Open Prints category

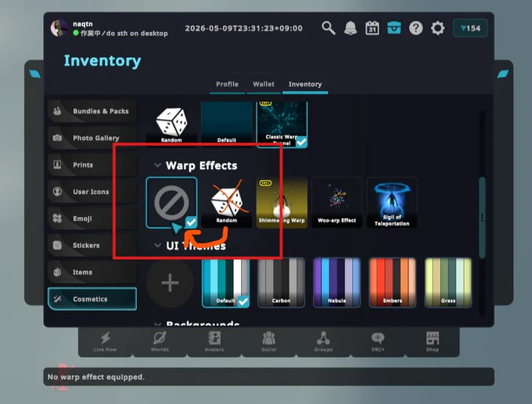point(92,164)
